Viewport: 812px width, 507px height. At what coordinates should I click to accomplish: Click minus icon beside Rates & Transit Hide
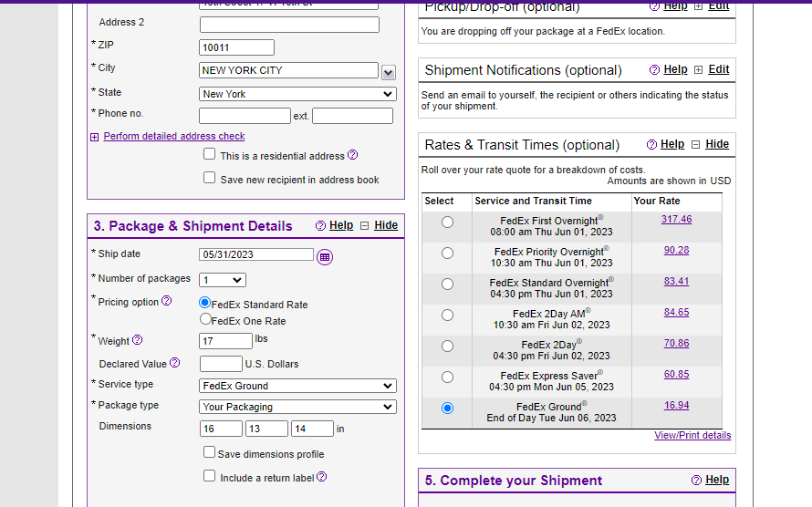coord(696,145)
